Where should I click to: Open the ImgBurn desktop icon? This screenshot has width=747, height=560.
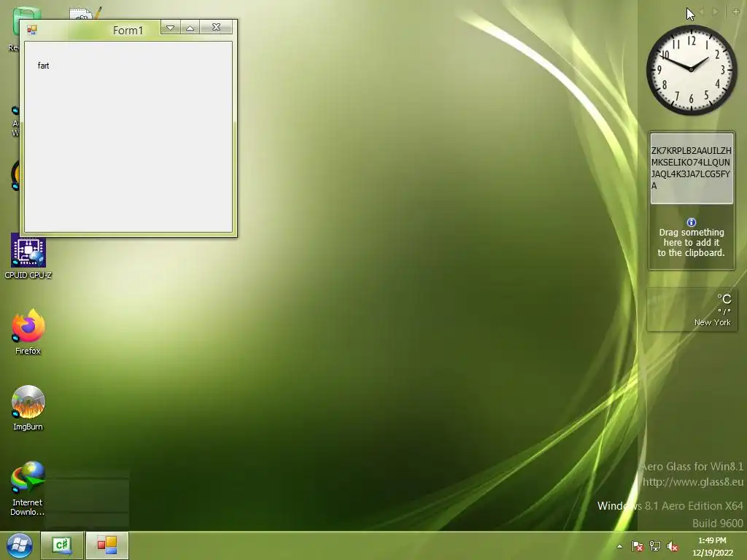pyautogui.click(x=28, y=408)
